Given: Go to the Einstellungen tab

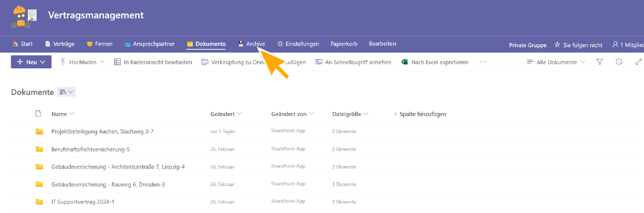Looking at the screenshot, I should point(298,44).
